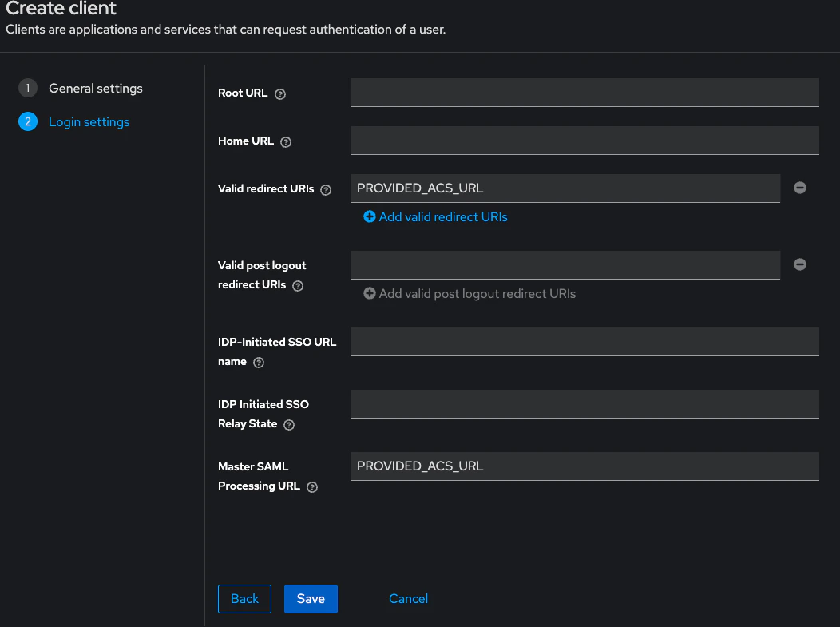
Task: Save the new client
Action: (311, 598)
